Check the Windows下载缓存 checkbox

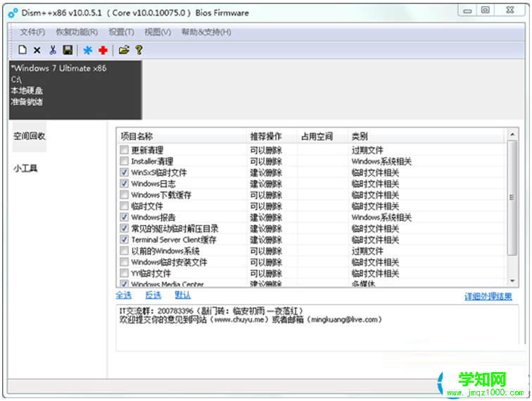tap(124, 194)
